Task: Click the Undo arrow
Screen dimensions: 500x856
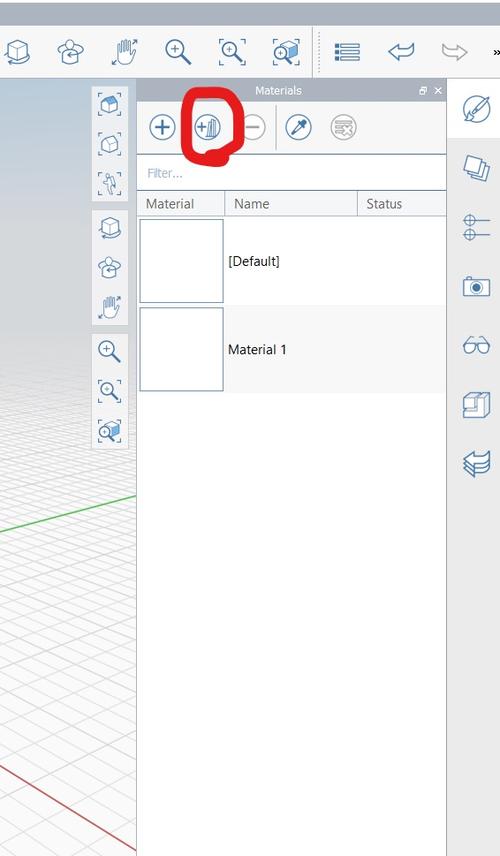Action: [x=401, y=52]
